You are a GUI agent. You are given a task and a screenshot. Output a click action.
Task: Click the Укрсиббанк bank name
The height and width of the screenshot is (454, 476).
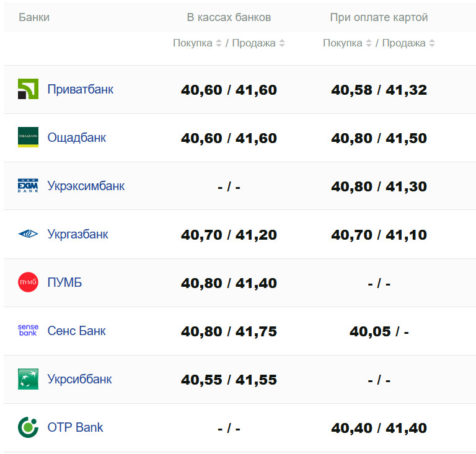80,379
